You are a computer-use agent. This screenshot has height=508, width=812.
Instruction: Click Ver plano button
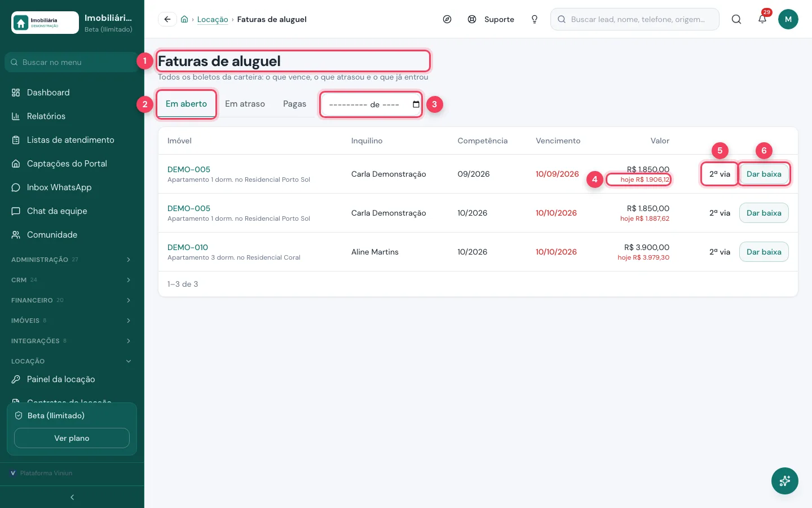[x=72, y=438]
